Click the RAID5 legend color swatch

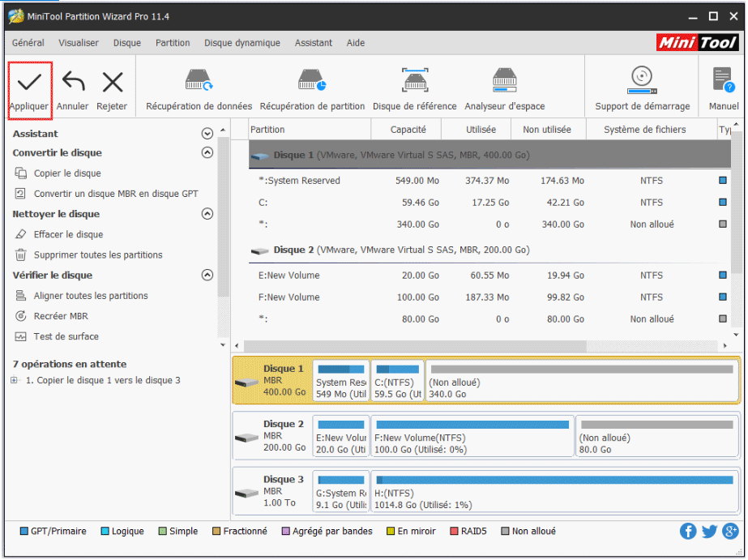coord(454,532)
